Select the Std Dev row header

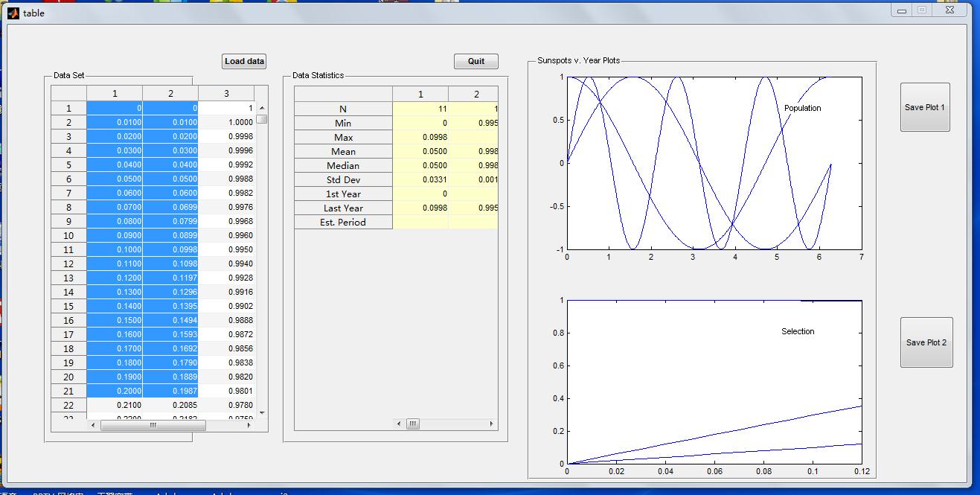pos(343,179)
